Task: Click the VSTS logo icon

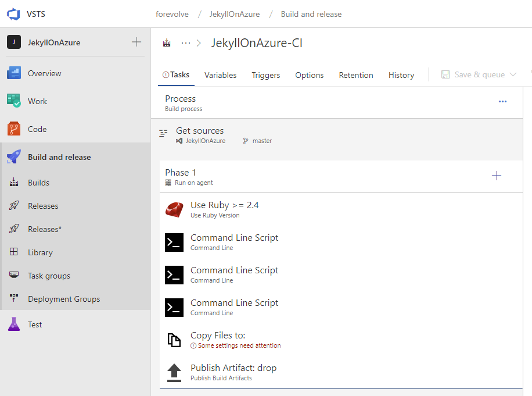Action: coord(13,15)
